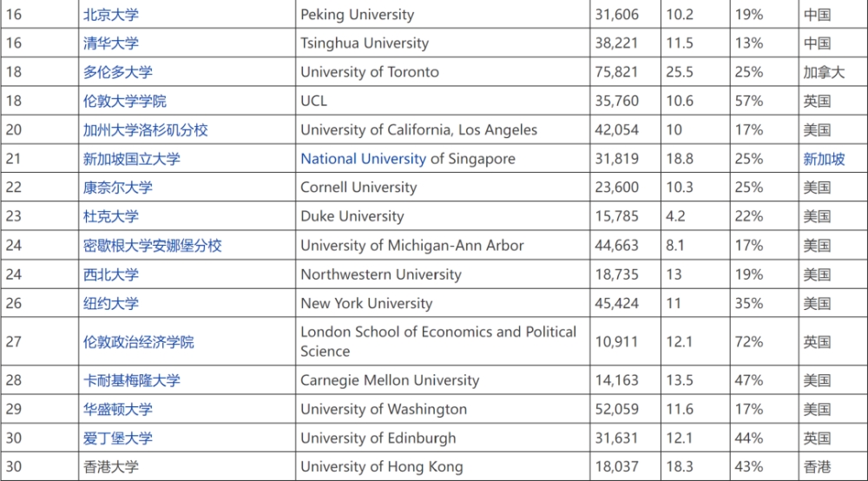Open the 新加坡国立大学 link
The width and height of the screenshot is (868, 481).
[x=132, y=159]
